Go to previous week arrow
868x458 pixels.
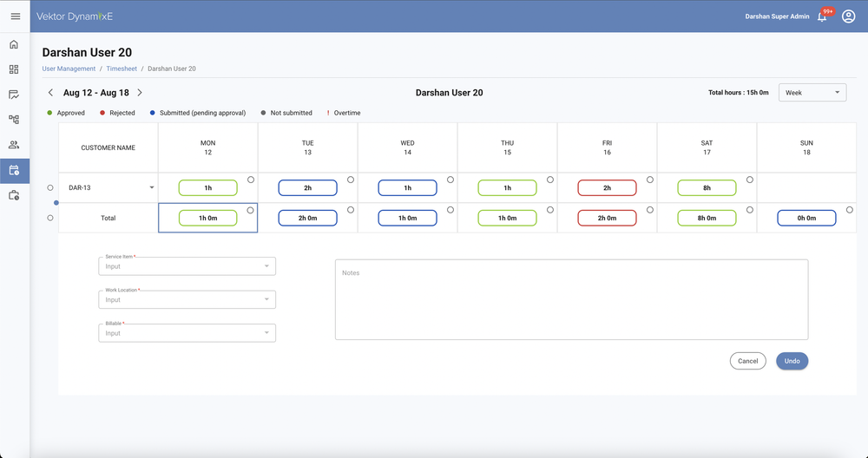point(50,92)
